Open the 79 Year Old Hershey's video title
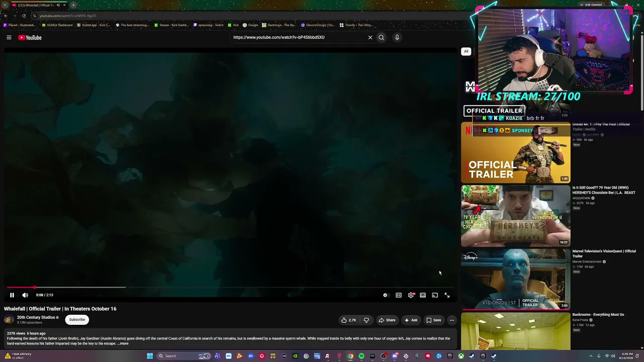Screen dimensions: 644x362 point(604,190)
